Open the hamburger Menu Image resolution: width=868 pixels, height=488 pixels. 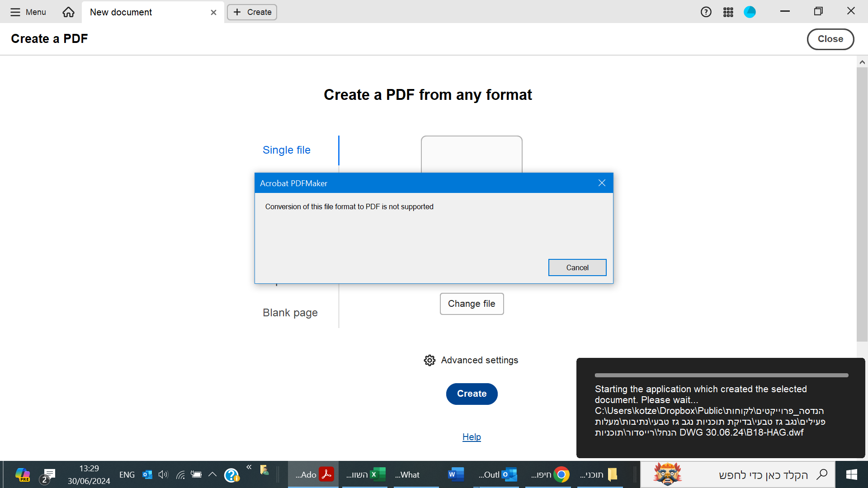[x=28, y=12]
